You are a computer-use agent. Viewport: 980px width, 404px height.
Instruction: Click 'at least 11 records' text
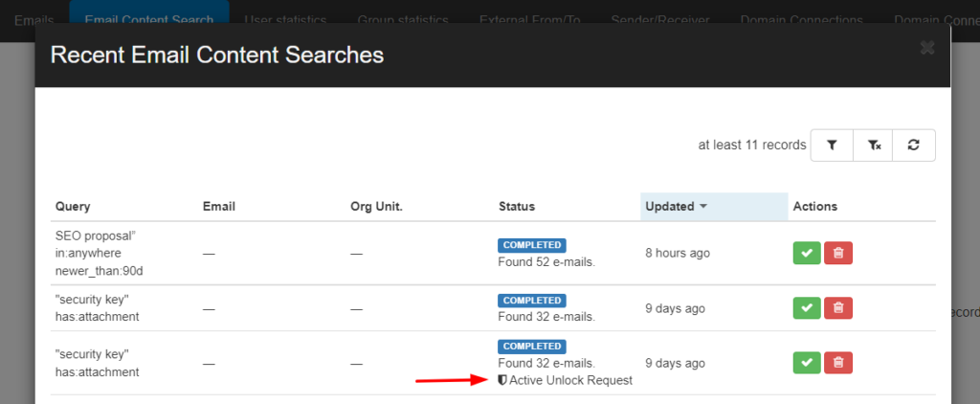[x=752, y=146]
